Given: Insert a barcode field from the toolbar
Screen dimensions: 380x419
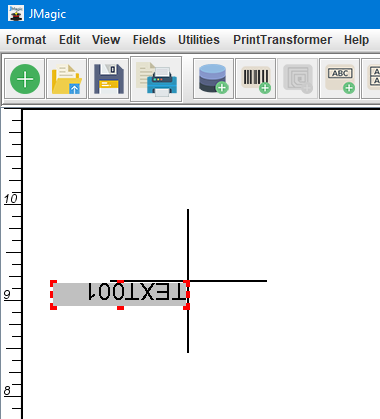Looking at the screenshot, I should (255, 79).
